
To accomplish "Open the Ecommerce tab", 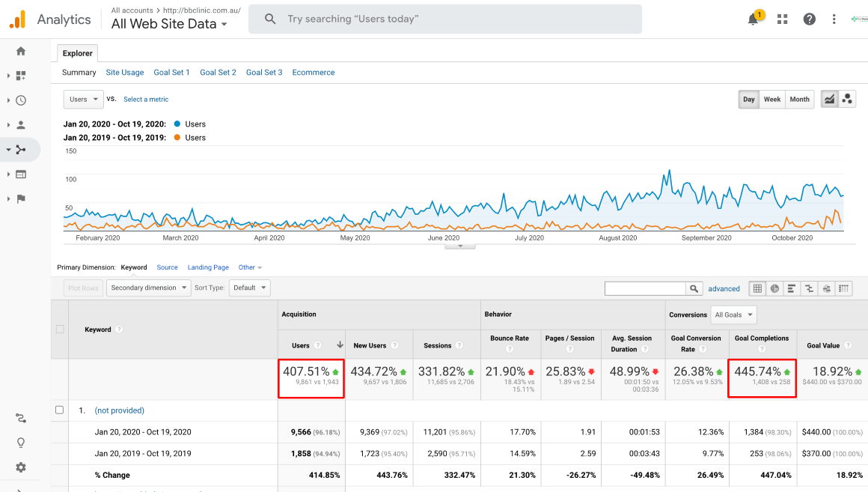I will point(313,73).
